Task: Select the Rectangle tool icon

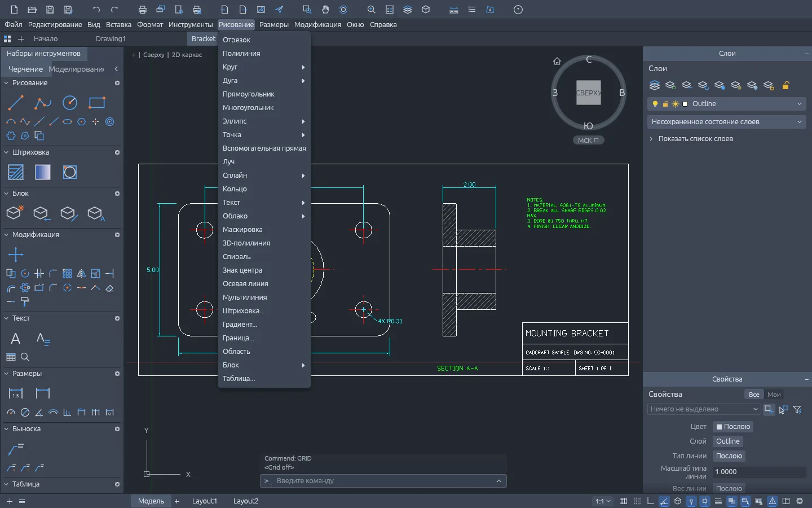Action: (97, 103)
